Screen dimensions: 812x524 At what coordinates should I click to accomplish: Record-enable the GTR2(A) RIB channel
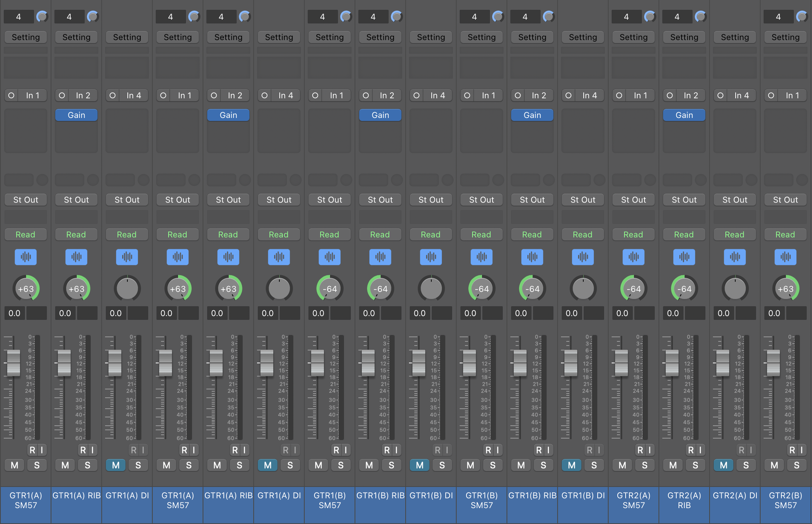[x=691, y=450]
